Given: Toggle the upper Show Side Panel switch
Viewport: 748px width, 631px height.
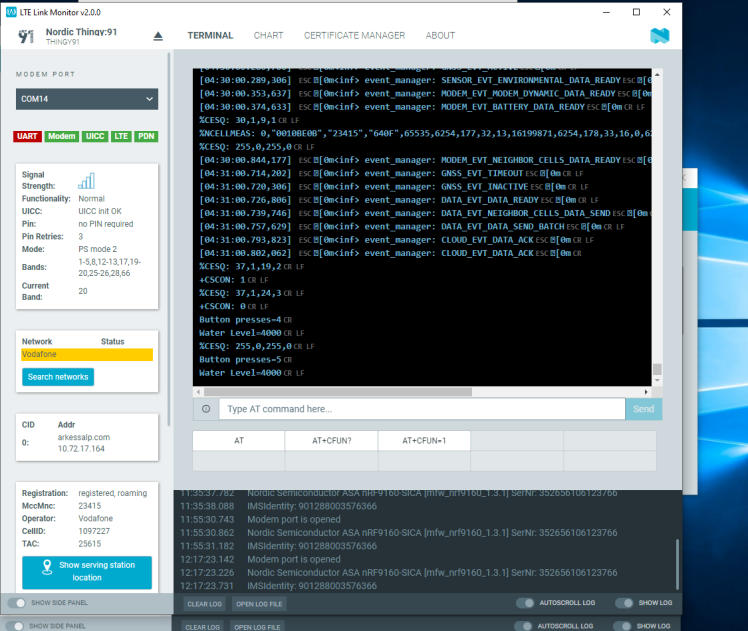Looking at the screenshot, I should (x=18, y=603).
